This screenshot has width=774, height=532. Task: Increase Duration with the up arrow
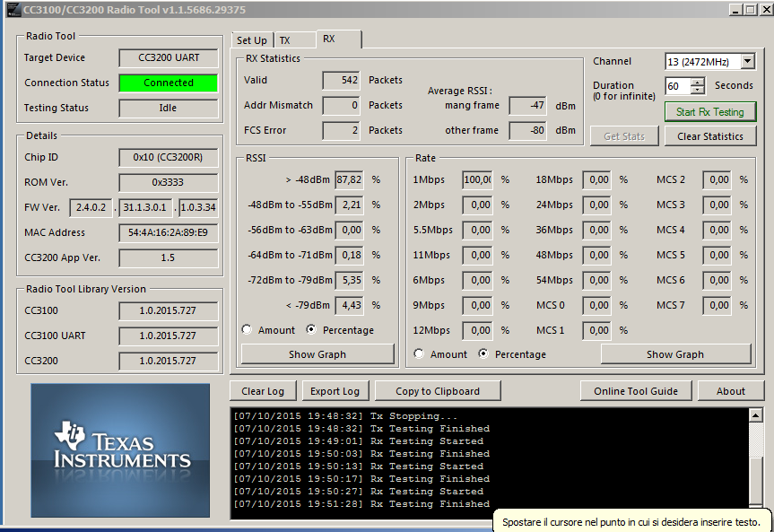click(x=698, y=82)
